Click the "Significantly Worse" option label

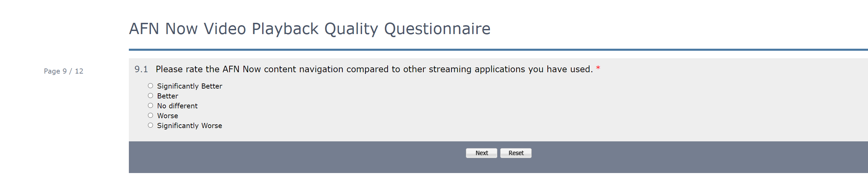189,126
